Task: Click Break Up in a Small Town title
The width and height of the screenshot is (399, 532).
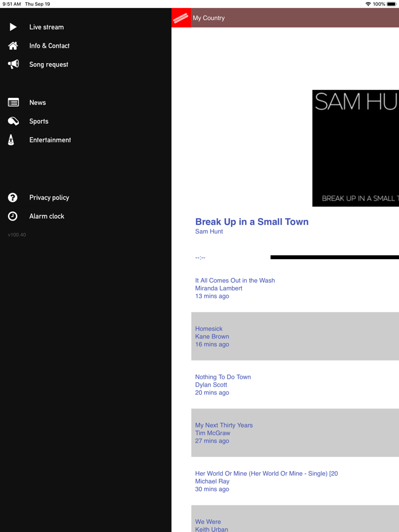Action: point(251,222)
